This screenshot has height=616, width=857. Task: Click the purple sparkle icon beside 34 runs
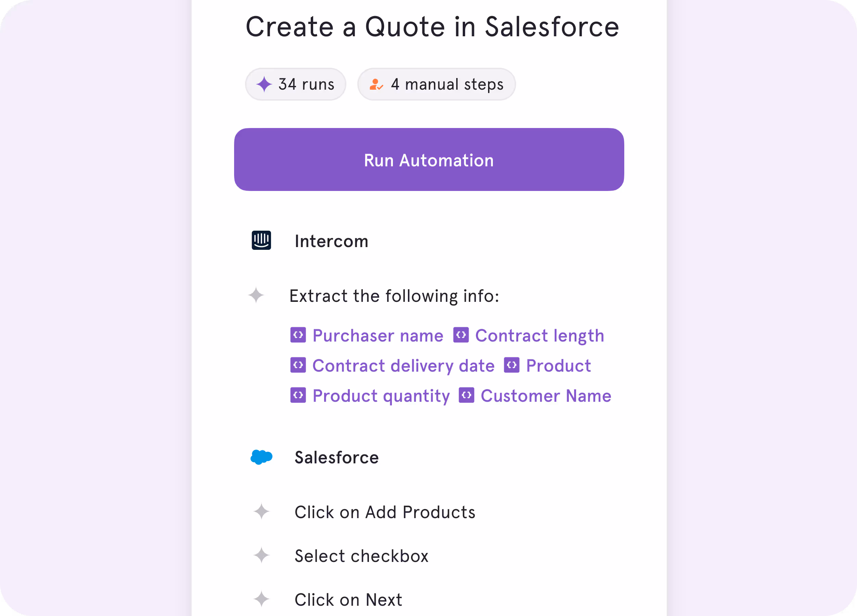(x=264, y=84)
